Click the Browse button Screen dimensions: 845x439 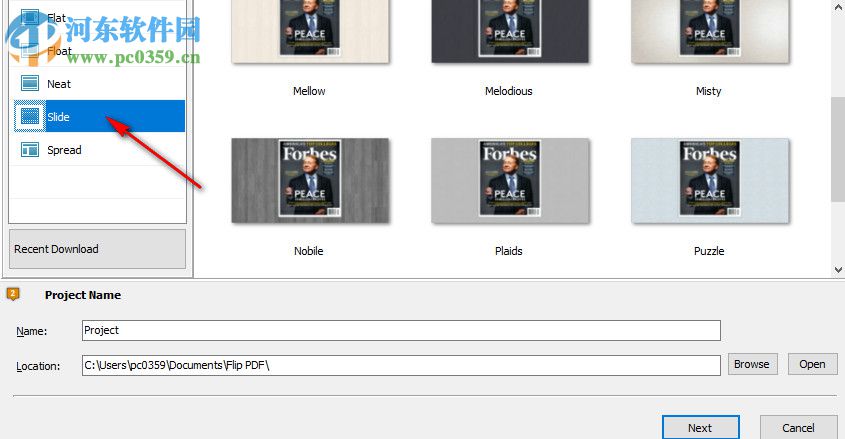click(x=752, y=364)
